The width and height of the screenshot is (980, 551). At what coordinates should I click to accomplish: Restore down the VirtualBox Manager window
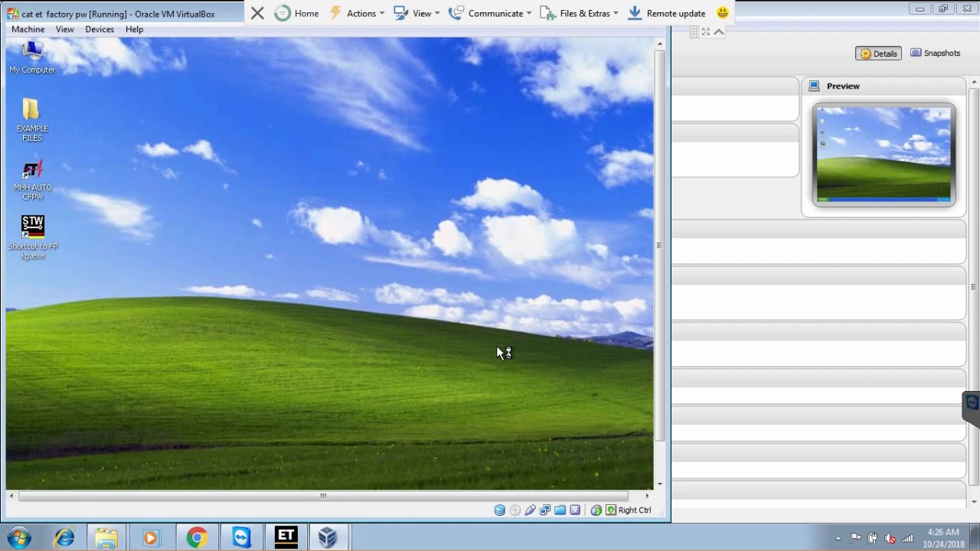click(x=943, y=9)
